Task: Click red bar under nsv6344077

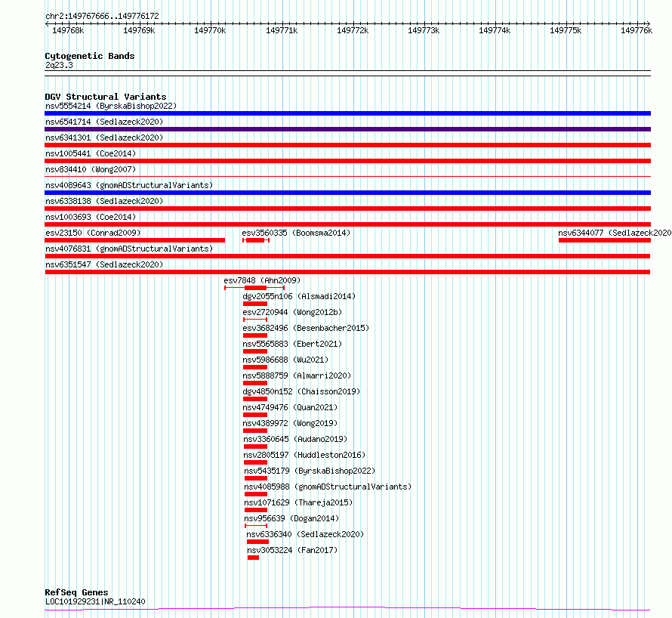Action: coord(605,240)
